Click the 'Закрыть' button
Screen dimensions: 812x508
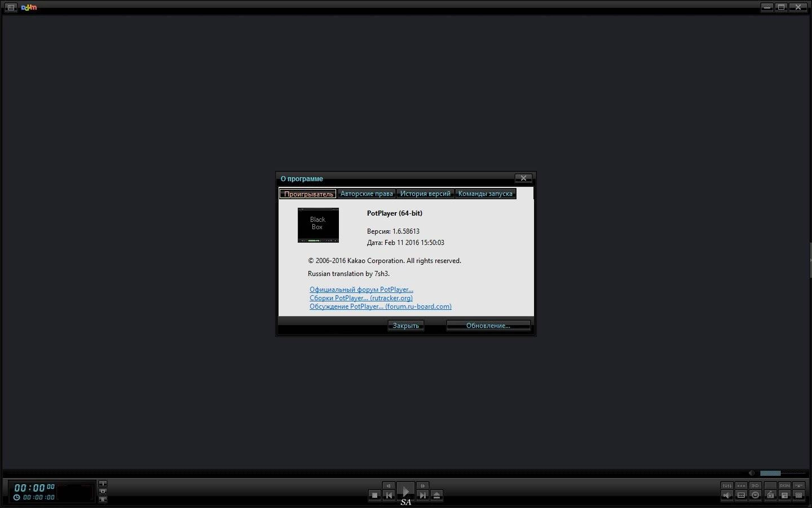[406, 326]
